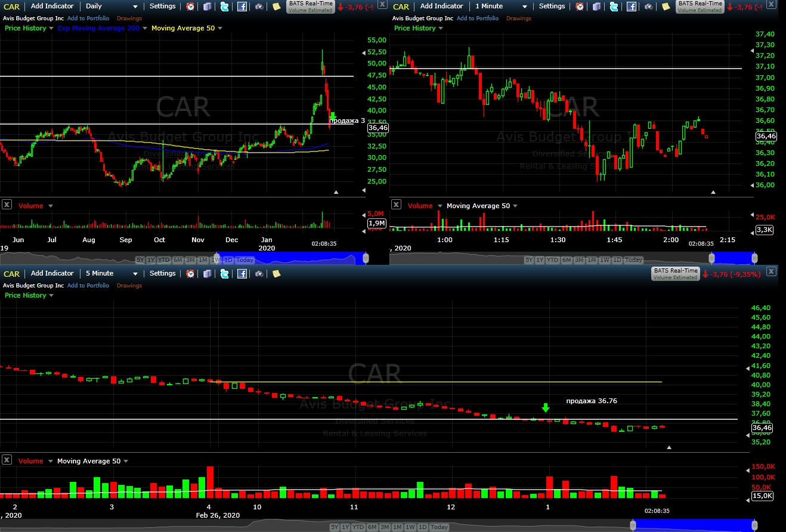
Task: Select the Today range in the 5 Minute chart
Action: pyautogui.click(x=439, y=527)
